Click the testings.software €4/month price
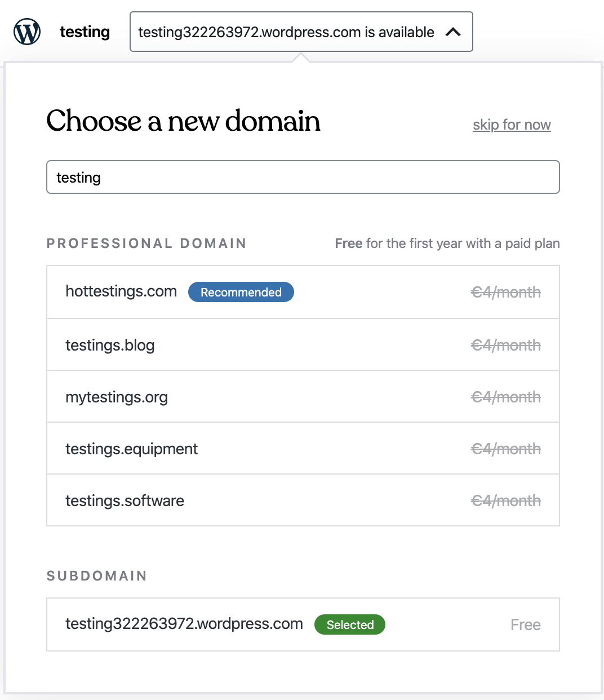The image size is (604, 700). pyautogui.click(x=506, y=500)
